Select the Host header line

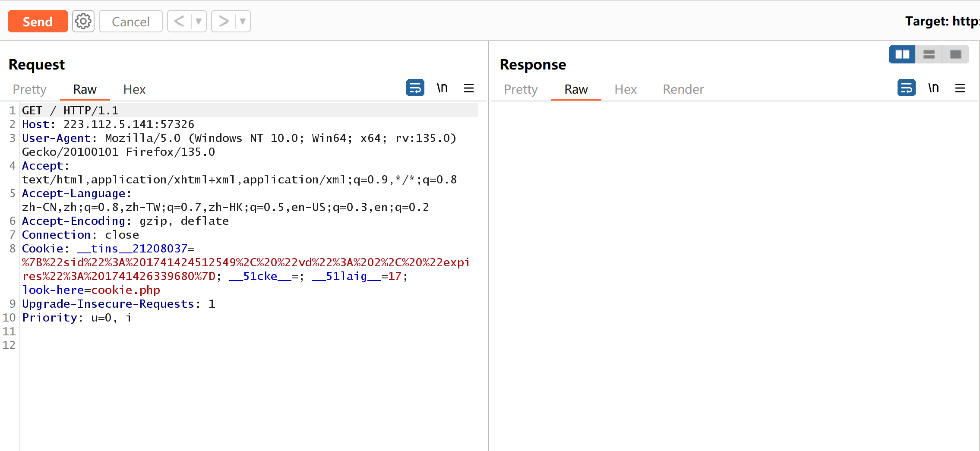[108, 124]
